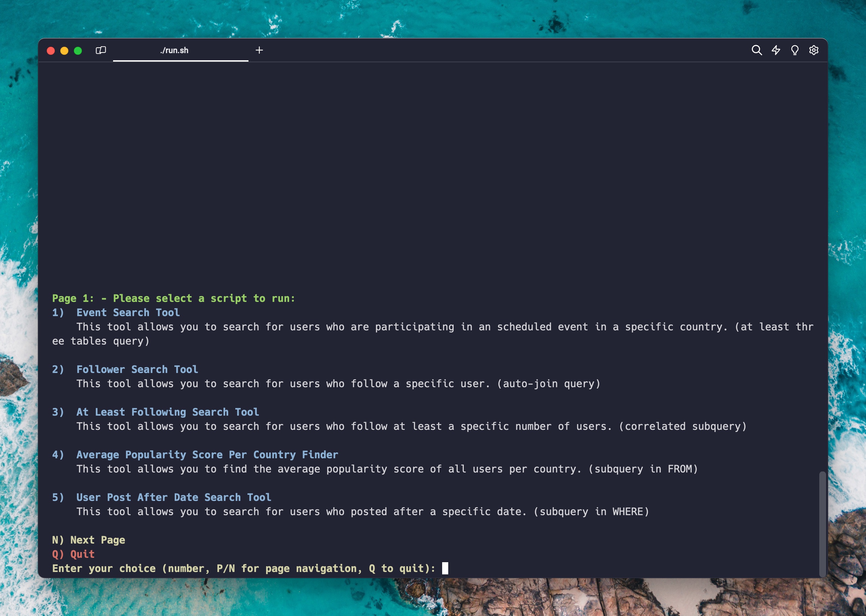Click the Event Search Tool entry
The width and height of the screenshot is (866, 616).
pos(128,312)
